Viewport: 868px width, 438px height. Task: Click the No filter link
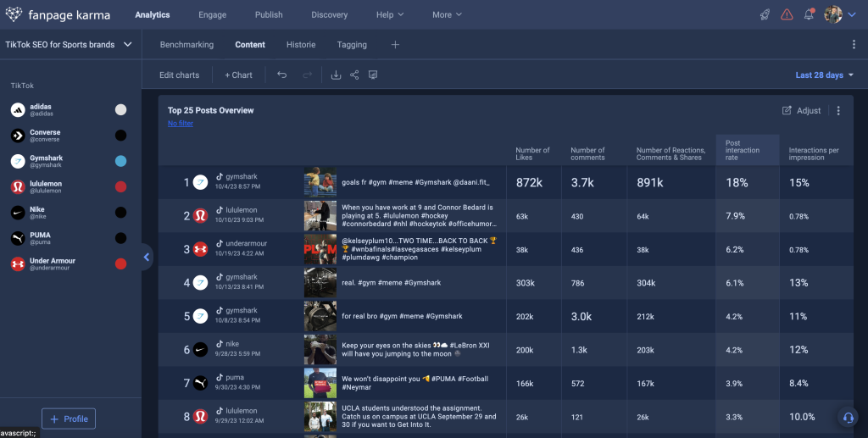[180, 124]
